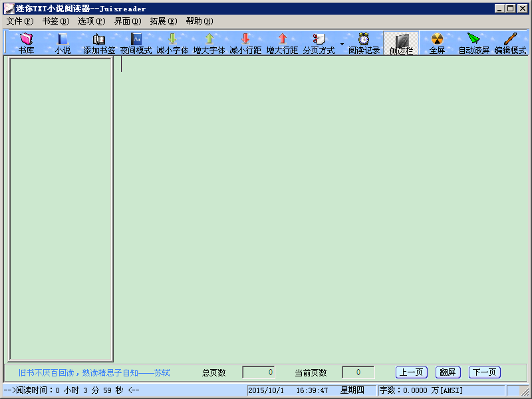Increase font size with 增大字体
The width and height of the screenshot is (532, 399).
(209, 41)
